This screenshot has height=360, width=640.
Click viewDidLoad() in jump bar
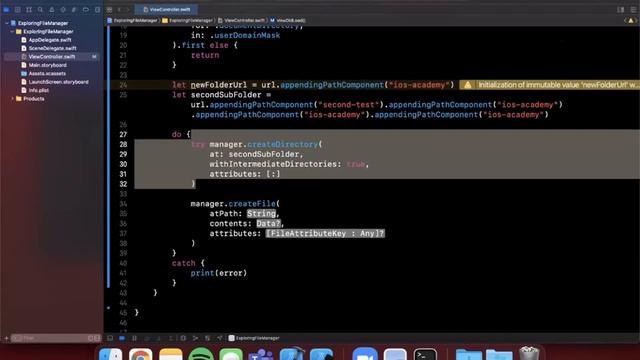(x=287, y=20)
